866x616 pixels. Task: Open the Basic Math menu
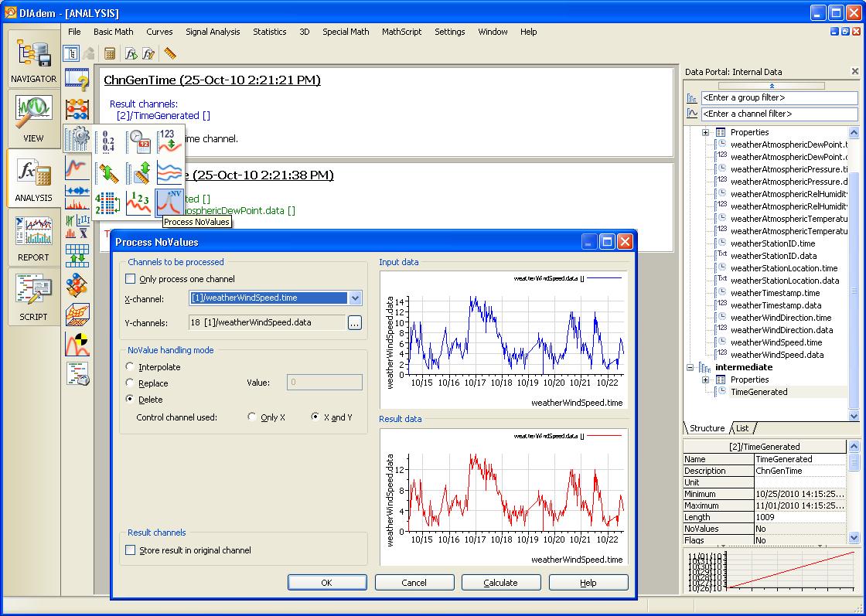[x=113, y=32]
